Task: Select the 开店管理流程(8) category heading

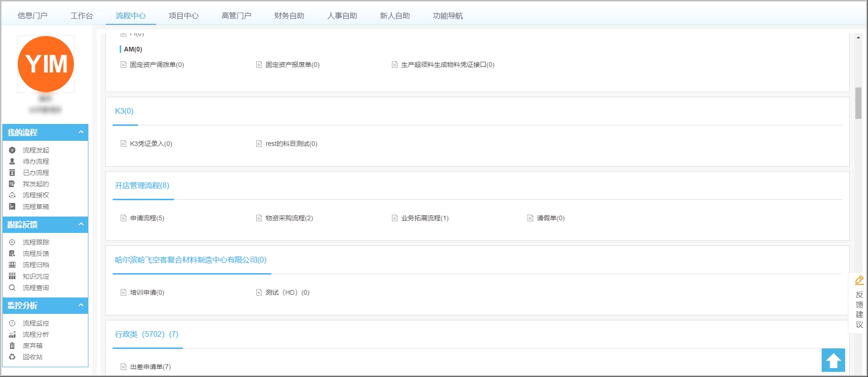Action: [142, 186]
